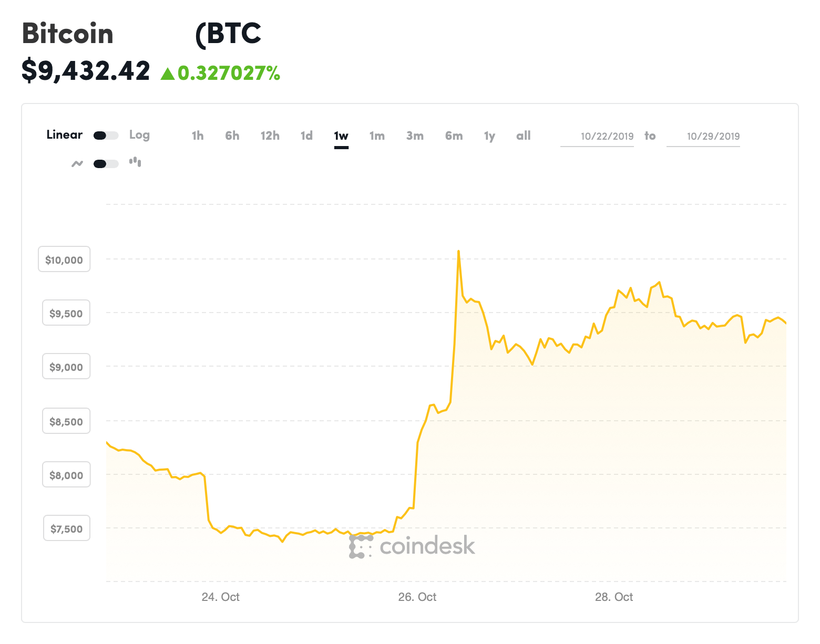The height and width of the screenshot is (644, 820).
Task: Click the CoinDesk watermark logo
Action: click(x=412, y=546)
